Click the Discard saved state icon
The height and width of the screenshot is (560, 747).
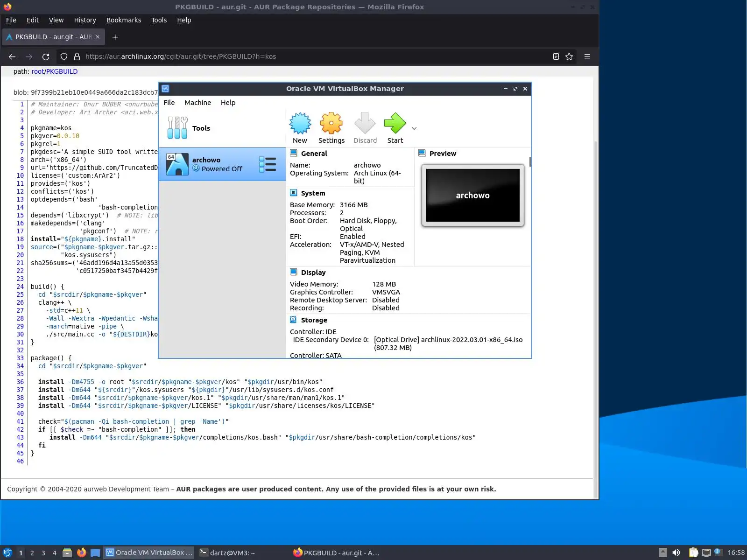click(365, 123)
